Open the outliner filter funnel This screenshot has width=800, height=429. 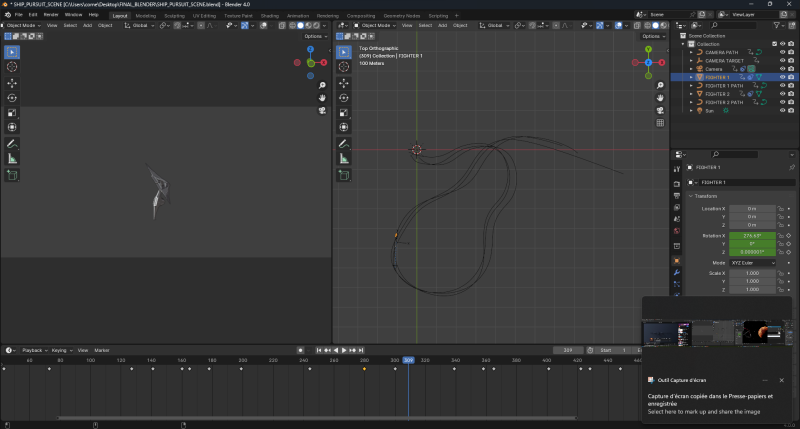777,25
